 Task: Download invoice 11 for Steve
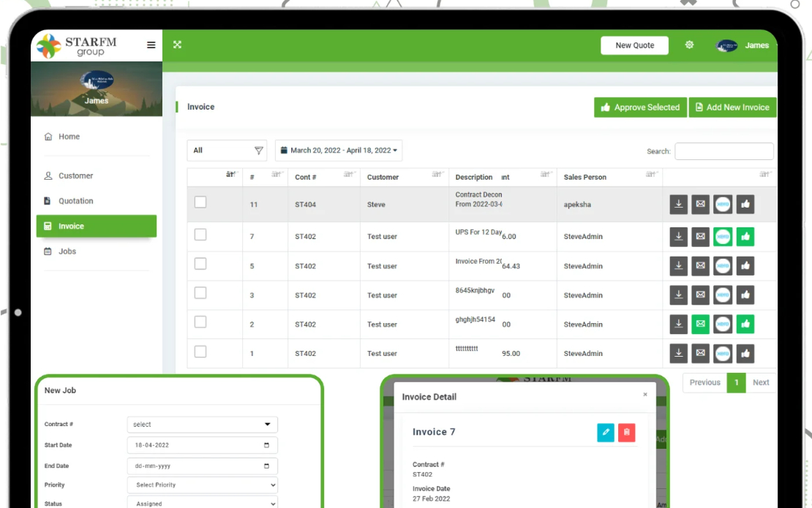pyautogui.click(x=678, y=205)
